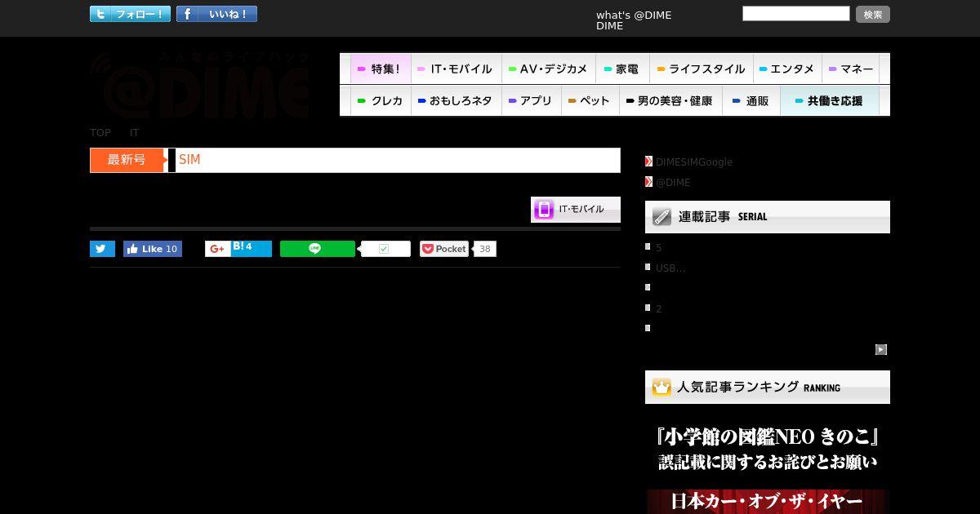Click the Facebook Like 10 button

tap(153, 249)
